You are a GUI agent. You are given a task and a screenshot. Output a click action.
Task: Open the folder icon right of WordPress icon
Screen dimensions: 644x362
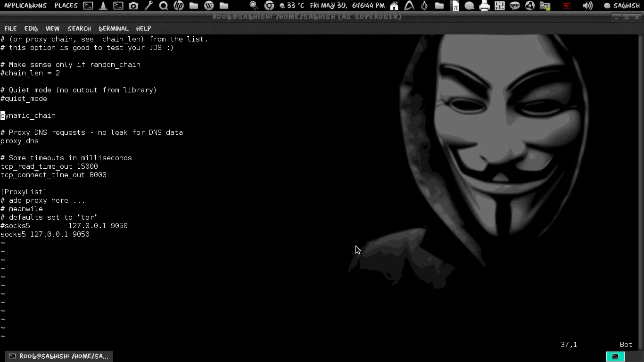coord(224,6)
